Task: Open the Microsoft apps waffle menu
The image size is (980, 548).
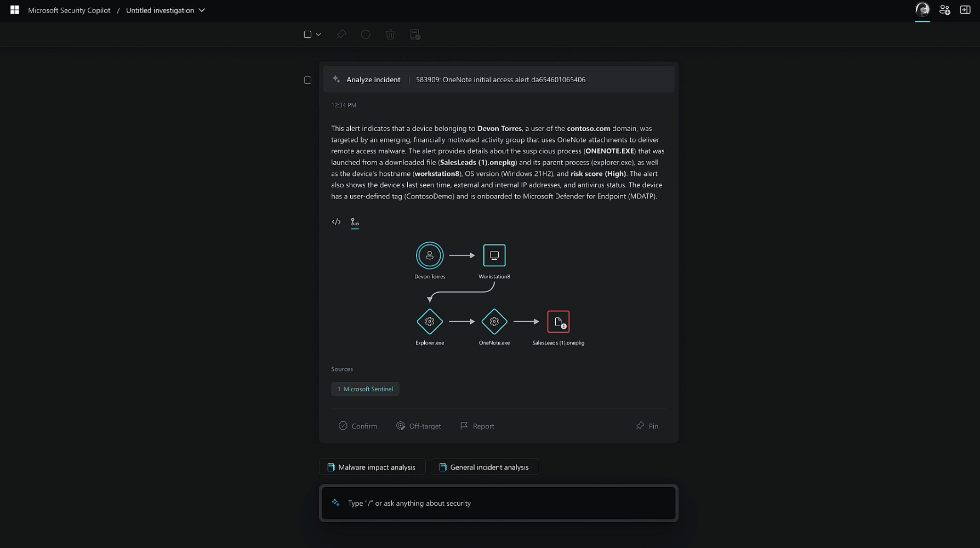Action: click(x=14, y=9)
